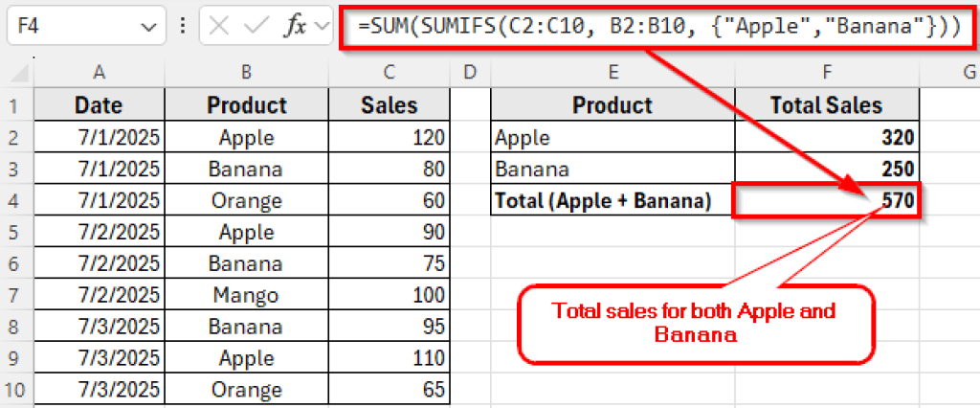Select the Sales header cell
This screenshot has height=408, width=980.
coord(389,105)
